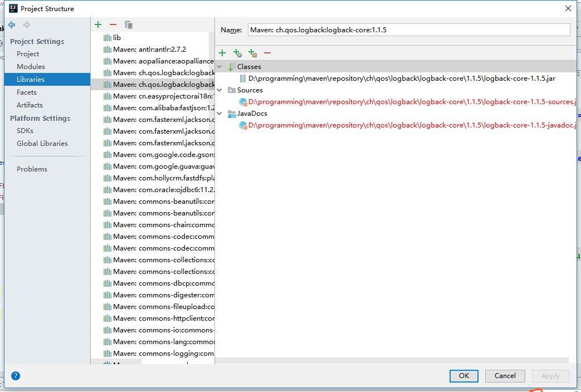
Task: Collapse the Sources node
Action: (x=219, y=90)
